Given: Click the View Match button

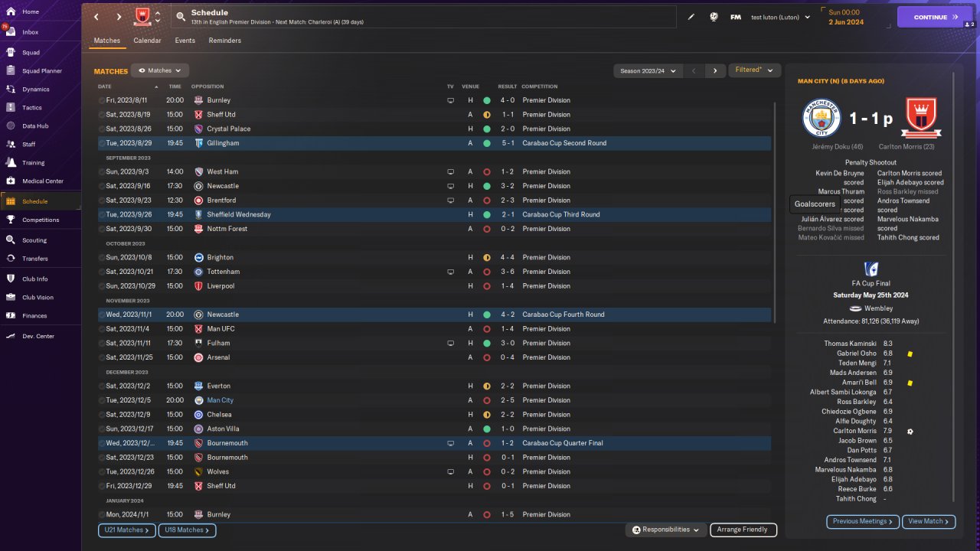Looking at the screenshot, I should click(929, 521).
